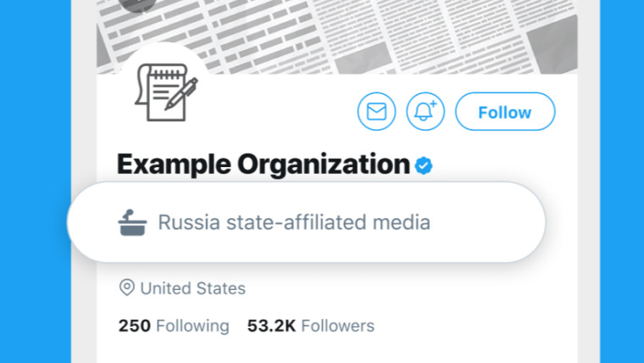
Task: Click the blue background left of card
Action: coord(35,181)
